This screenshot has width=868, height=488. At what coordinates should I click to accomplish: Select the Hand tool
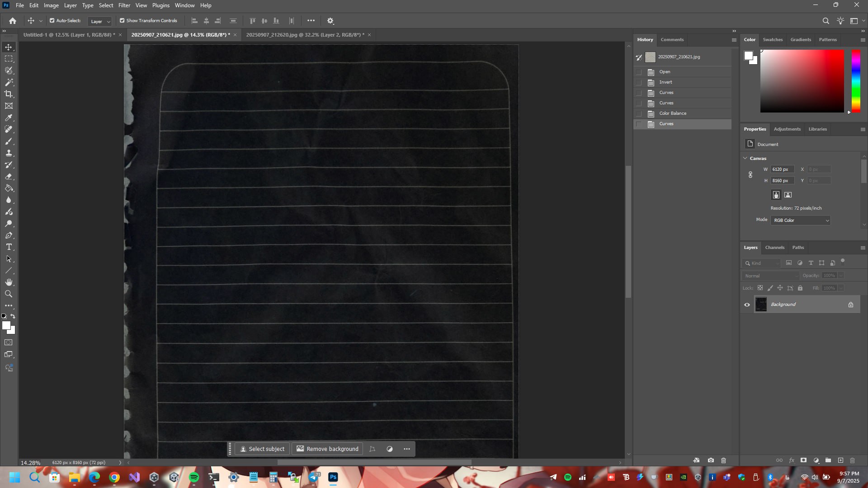(x=9, y=282)
